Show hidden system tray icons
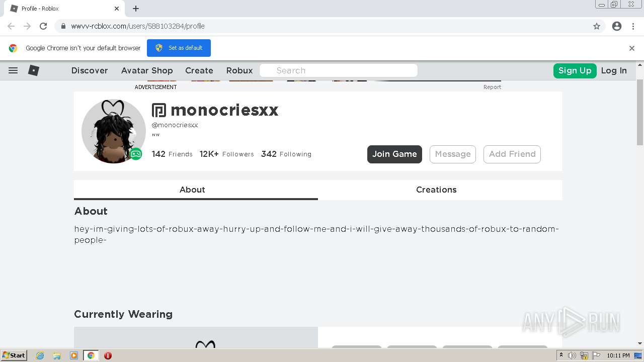This screenshot has width=644, height=362. 561,355
